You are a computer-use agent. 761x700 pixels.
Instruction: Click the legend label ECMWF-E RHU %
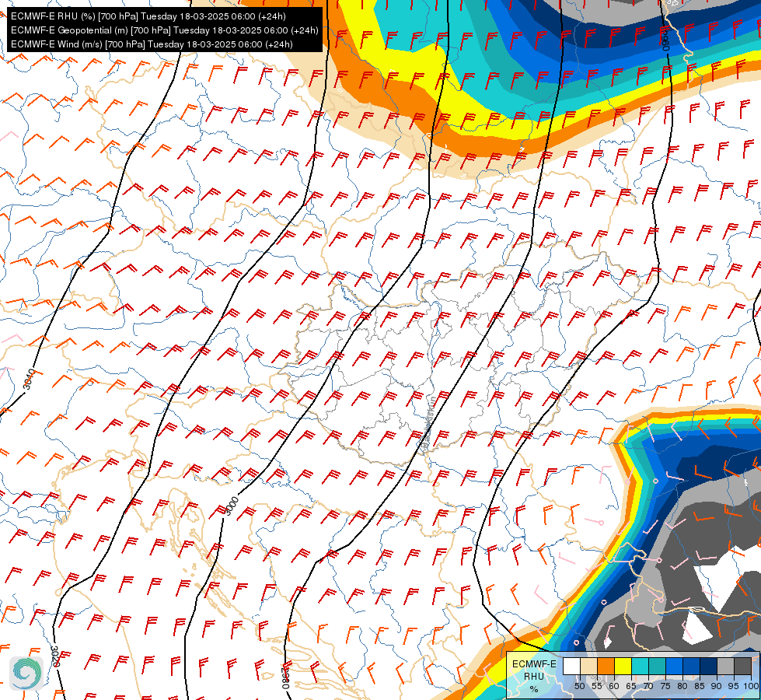point(534,676)
